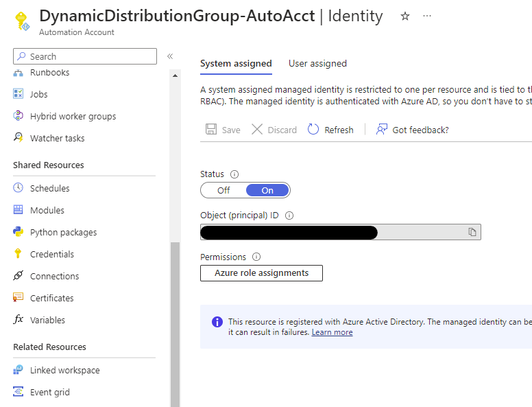Click the Credentials key icon
This screenshot has height=407, width=532.
pos(19,254)
